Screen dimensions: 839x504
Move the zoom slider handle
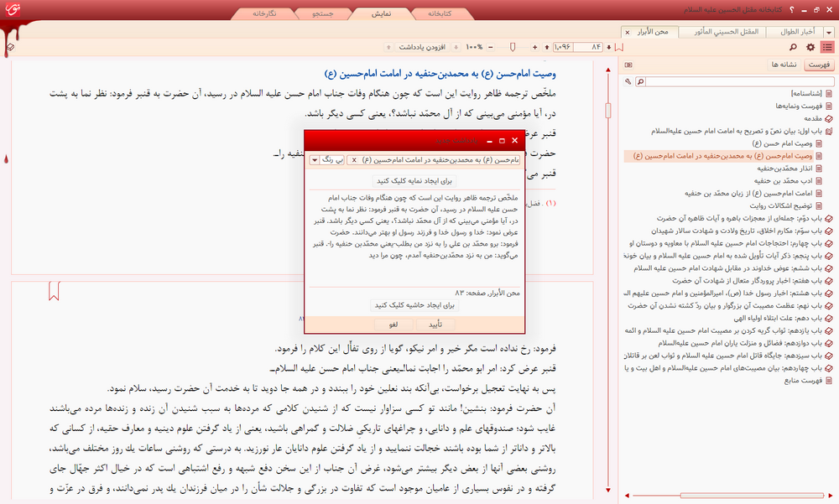[513, 47]
